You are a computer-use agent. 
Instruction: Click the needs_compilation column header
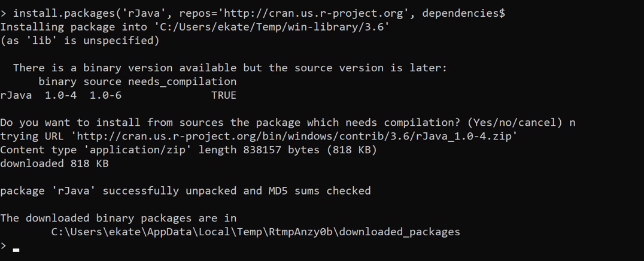coord(182,81)
